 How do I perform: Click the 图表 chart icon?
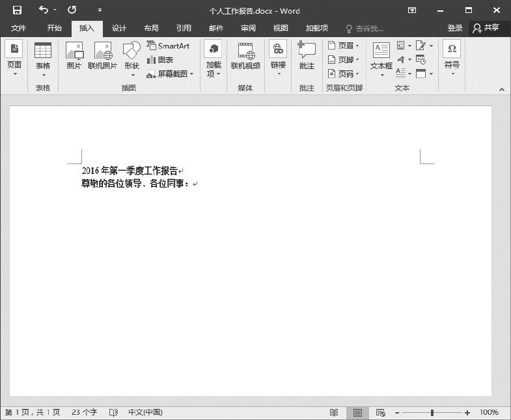click(x=160, y=60)
